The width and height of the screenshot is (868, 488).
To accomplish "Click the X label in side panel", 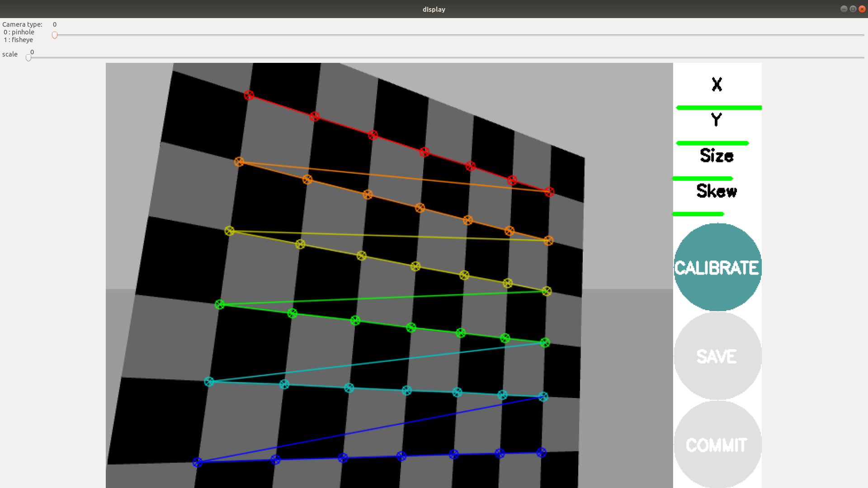I will pyautogui.click(x=717, y=84).
